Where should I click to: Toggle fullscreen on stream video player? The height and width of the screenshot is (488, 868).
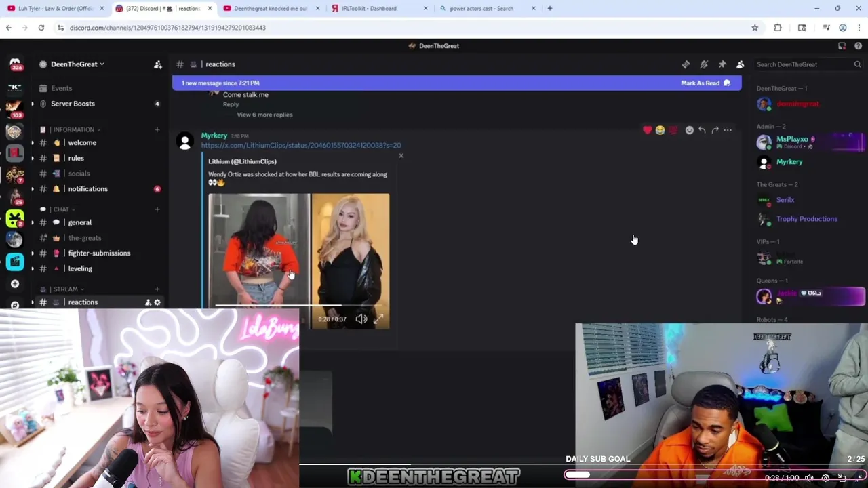pyautogui.click(x=859, y=478)
